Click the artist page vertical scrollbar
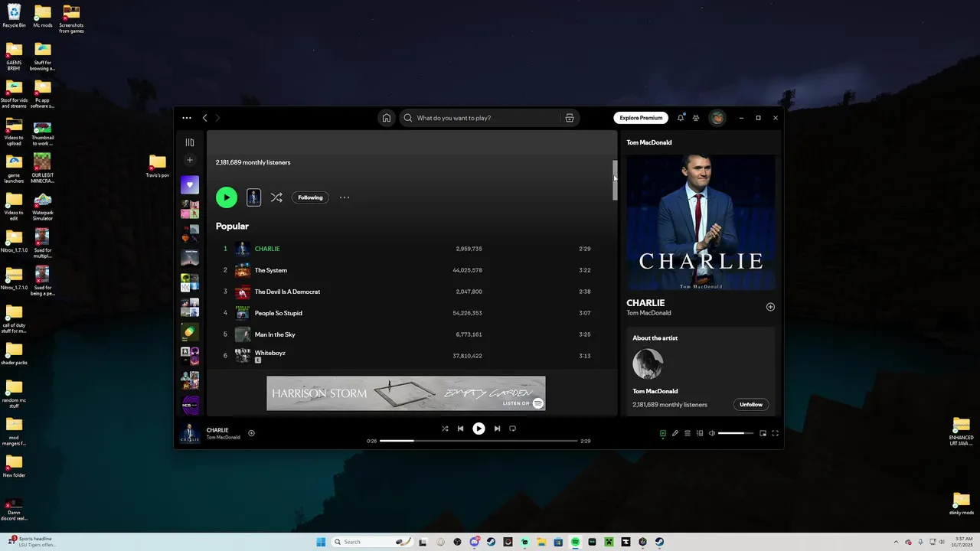 point(614,181)
